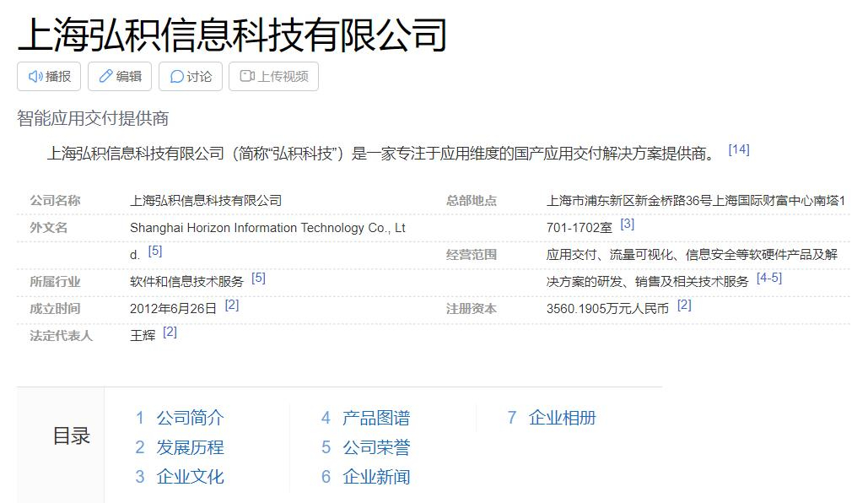
Task: Jump to 发展历程 in the table of contents
Action: point(190,447)
